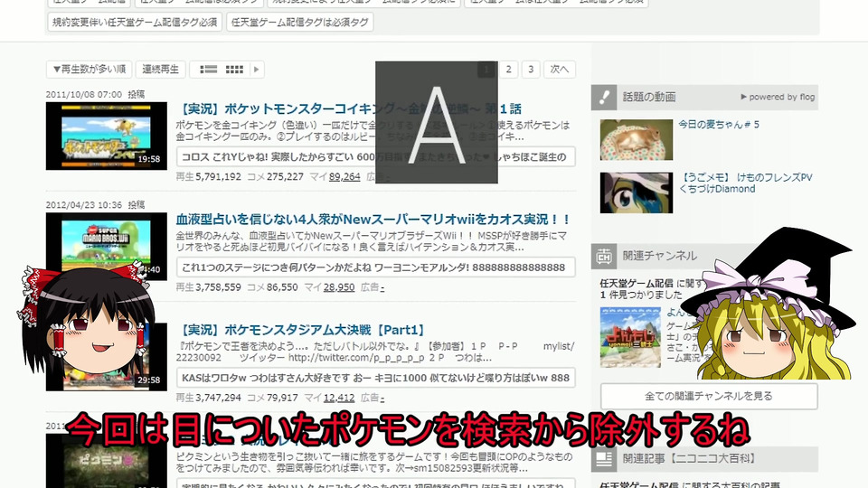This screenshot has height=488, width=868.
Task: Open the 今日の麦ちゃん＃5 title link
Action: click(719, 125)
